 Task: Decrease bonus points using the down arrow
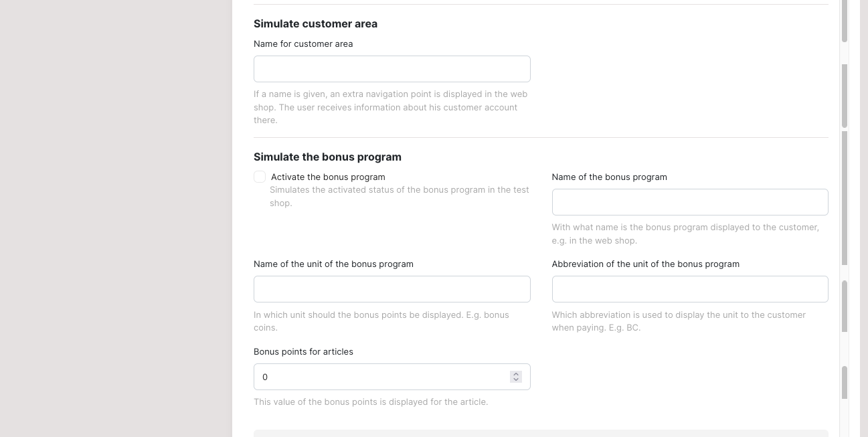(x=516, y=380)
